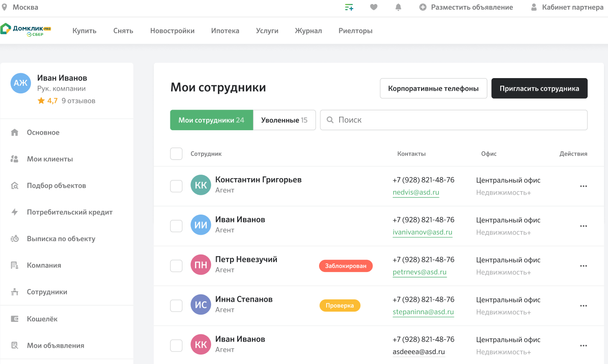The image size is (608, 364).
Task: Click the petrnevs@asd.ru email link
Action: 420,272
